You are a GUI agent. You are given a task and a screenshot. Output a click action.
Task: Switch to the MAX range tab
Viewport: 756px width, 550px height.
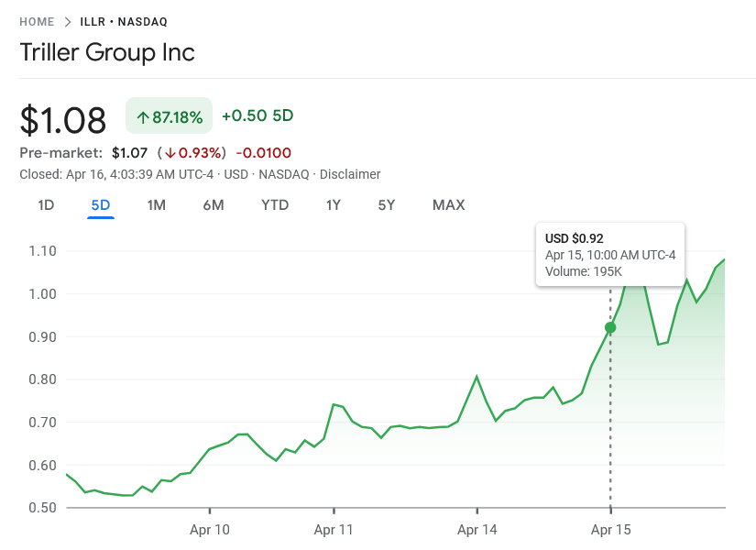[x=448, y=205]
